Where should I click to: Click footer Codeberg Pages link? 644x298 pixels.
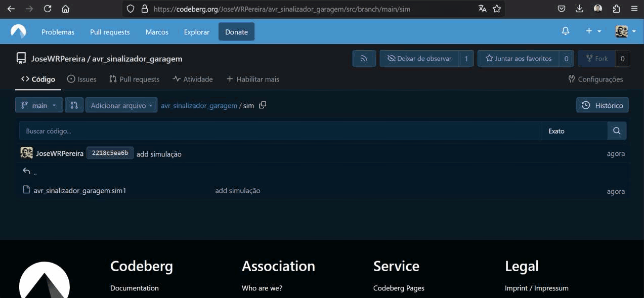coord(399,288)
